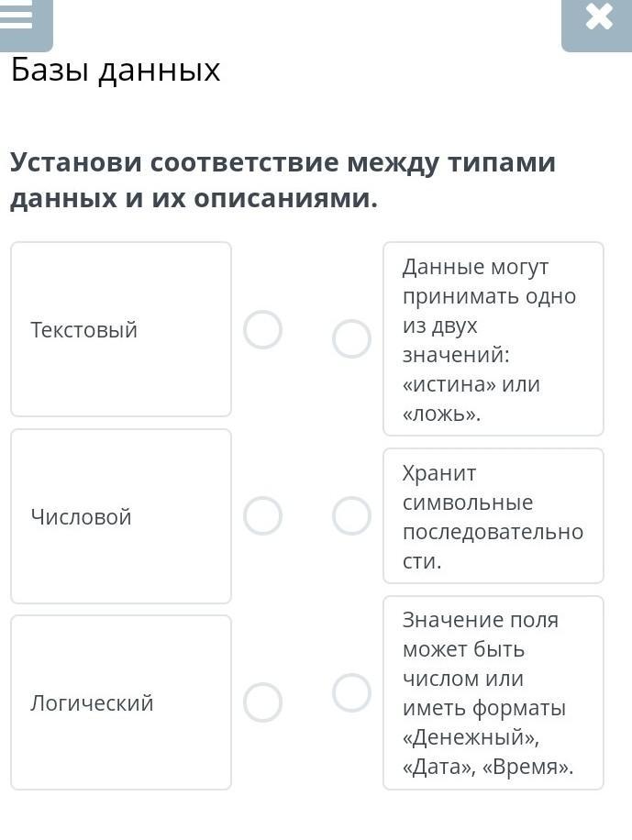
Task: Click the Базы данных page title
Action: pos(116,70)
